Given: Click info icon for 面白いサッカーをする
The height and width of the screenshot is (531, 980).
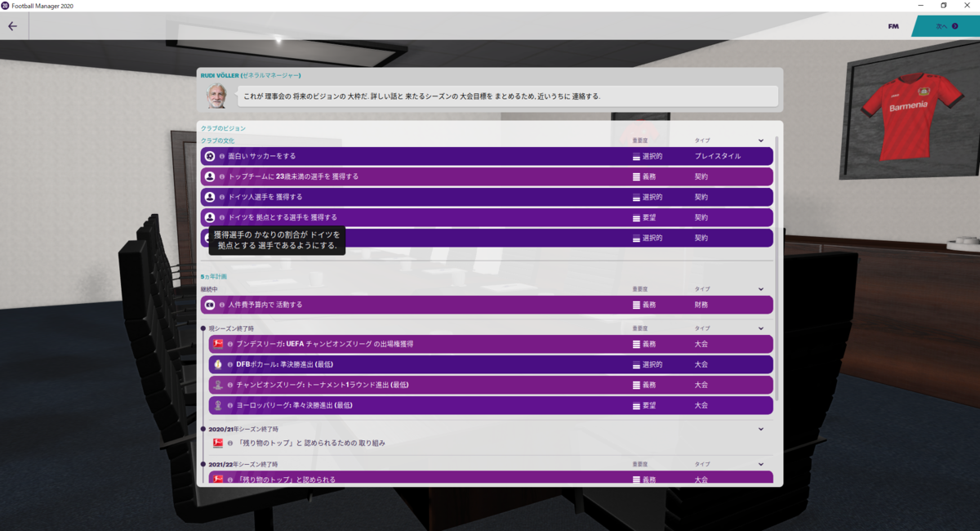Looking at the screenshot, I should coord(222,156).
